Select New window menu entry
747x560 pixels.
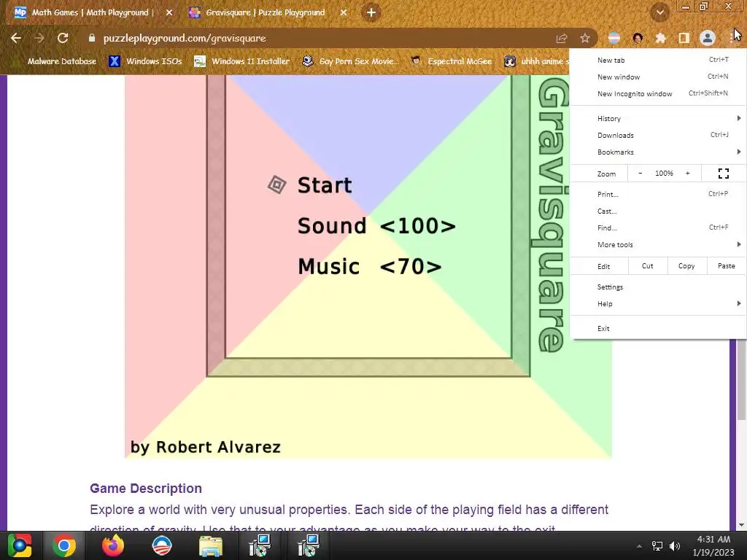click(658, 77)
